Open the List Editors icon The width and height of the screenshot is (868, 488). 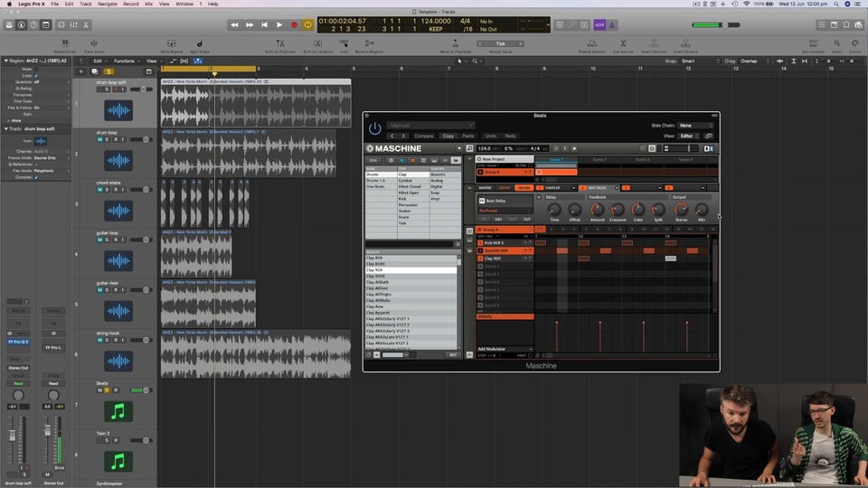pyautogui.click(x=822, y=25)
